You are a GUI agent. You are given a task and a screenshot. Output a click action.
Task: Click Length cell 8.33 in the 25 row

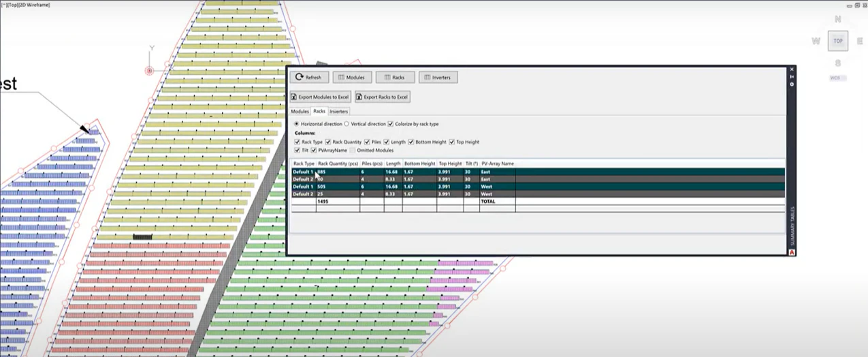(x=393, y=194)
